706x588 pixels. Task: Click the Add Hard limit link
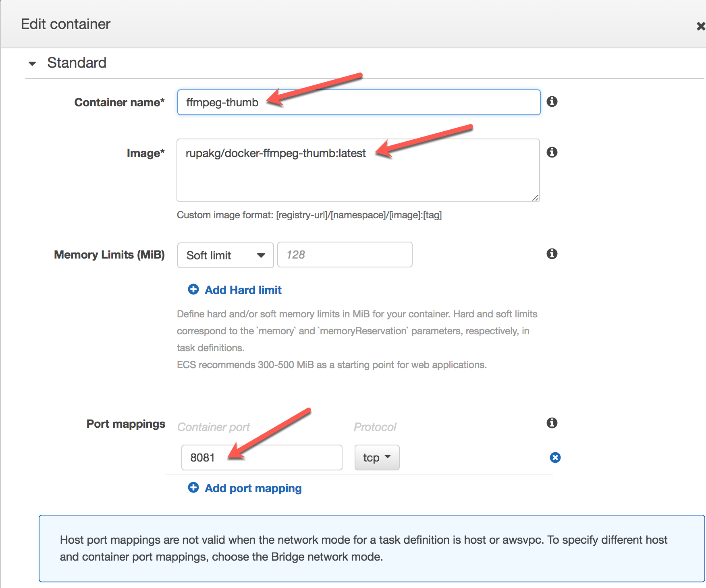point(243,290)
